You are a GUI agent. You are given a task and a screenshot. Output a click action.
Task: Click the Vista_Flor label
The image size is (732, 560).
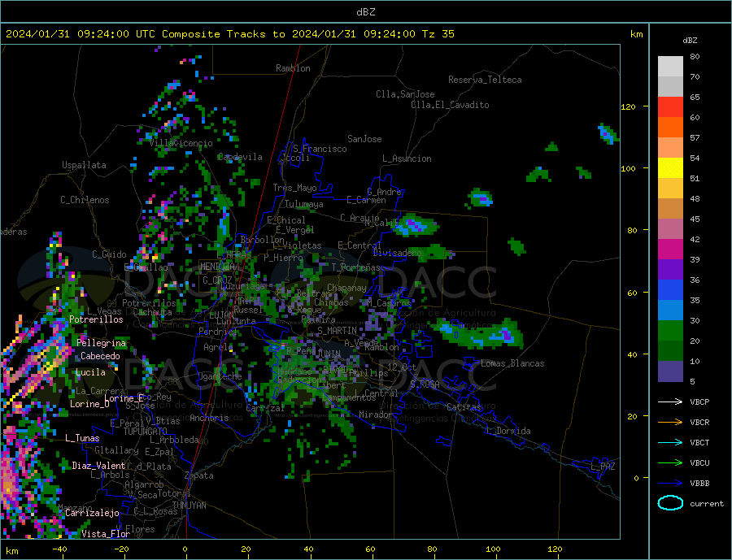point(106,534)
